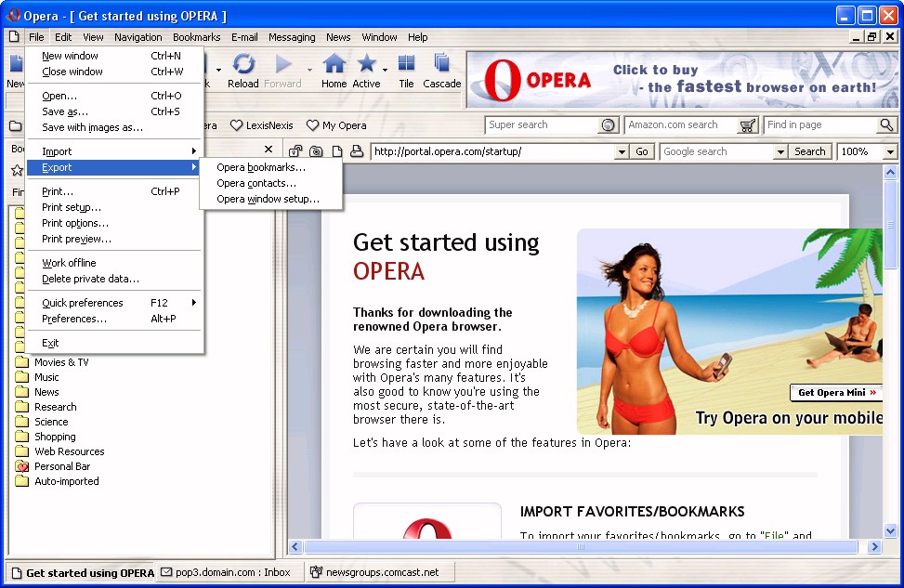
Task: Open the Messaging menu
Action: tap(292, 37)
